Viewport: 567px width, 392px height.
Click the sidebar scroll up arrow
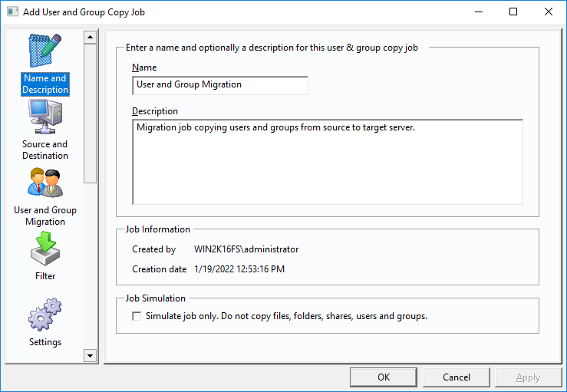(x=90, y=38)
